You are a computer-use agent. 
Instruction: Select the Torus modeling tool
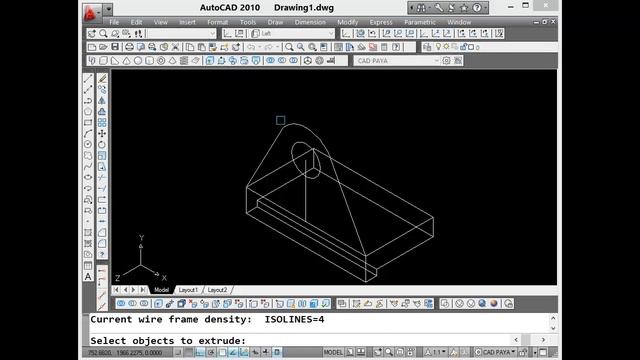tap(161, 61)
